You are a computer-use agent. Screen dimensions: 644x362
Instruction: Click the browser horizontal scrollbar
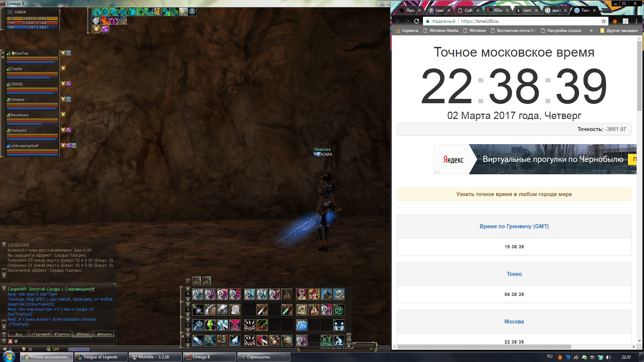484,347
